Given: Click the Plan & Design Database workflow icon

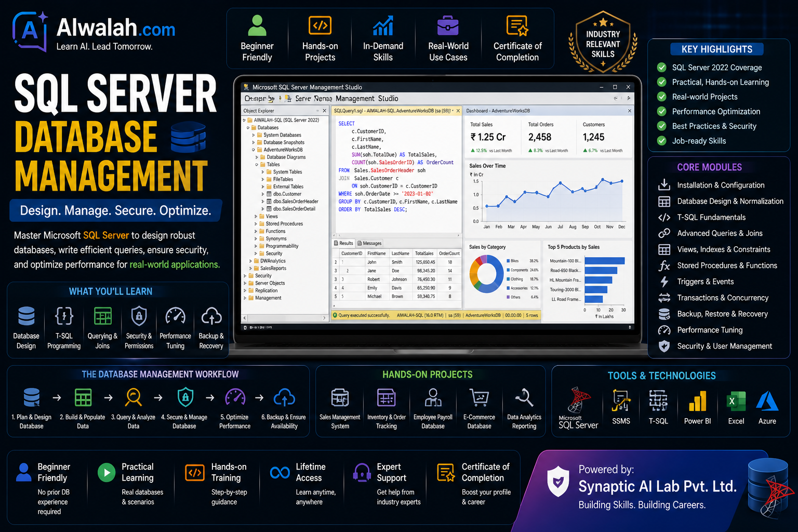Looking at the screenshot, I should click(32, 397).
